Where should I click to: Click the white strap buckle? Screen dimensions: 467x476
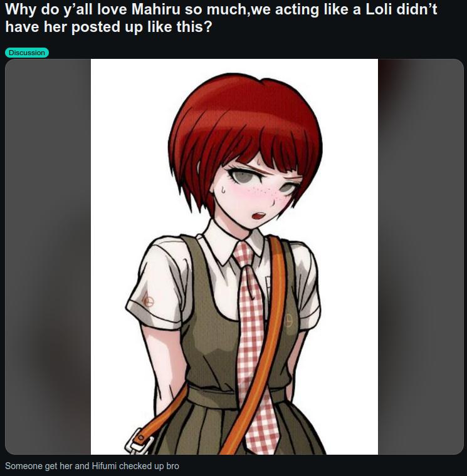pos(139,442)
